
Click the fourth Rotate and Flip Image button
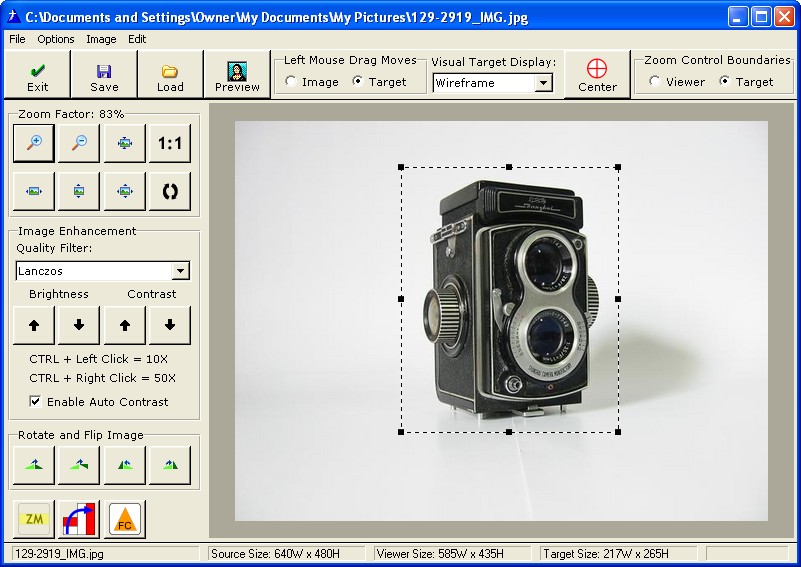point(170,465)
